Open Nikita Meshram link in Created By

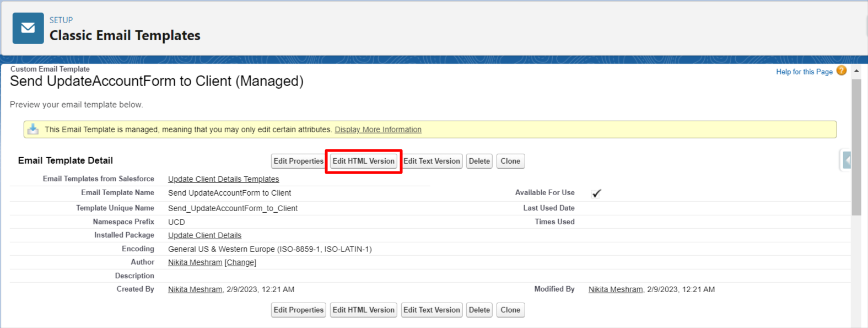pyautogui.click(x=195, y=289)
